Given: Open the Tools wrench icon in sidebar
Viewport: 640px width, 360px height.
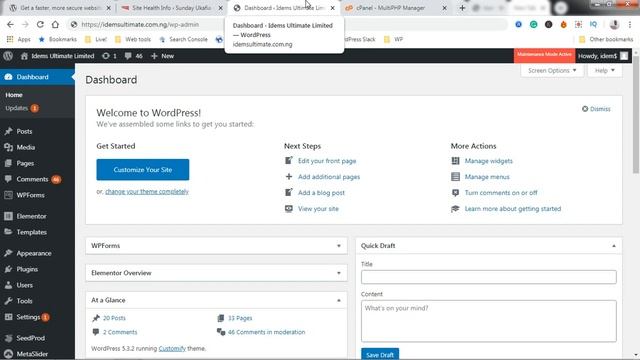Looking at the screenshot, I should 8,301.
